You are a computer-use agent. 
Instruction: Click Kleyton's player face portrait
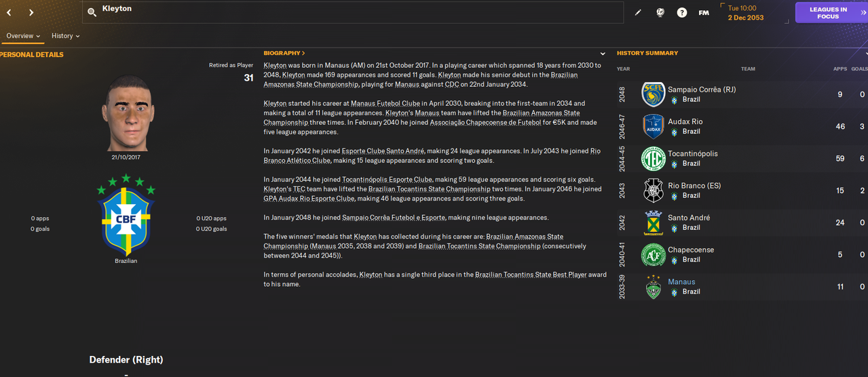(127, 113)
